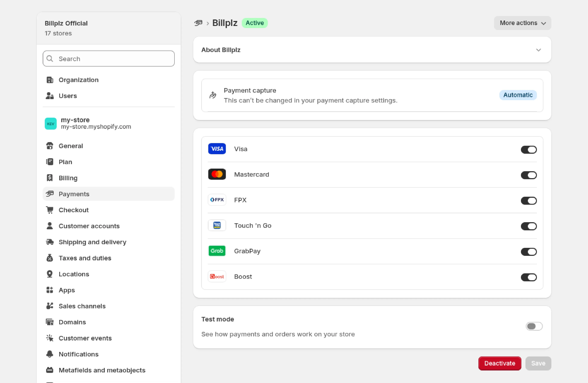This screenshot has width=588, height=383.
Task: Go to Users settings
Action: coord(109,96)
